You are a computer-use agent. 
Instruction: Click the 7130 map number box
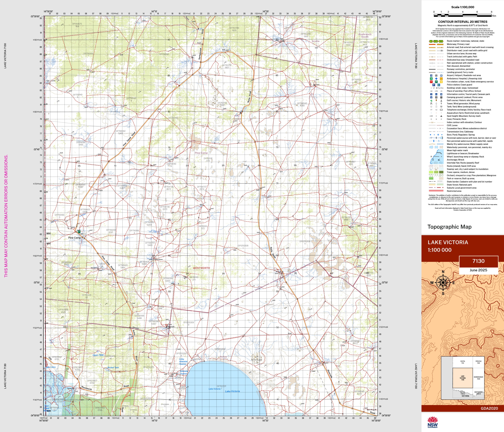point(478,261)
